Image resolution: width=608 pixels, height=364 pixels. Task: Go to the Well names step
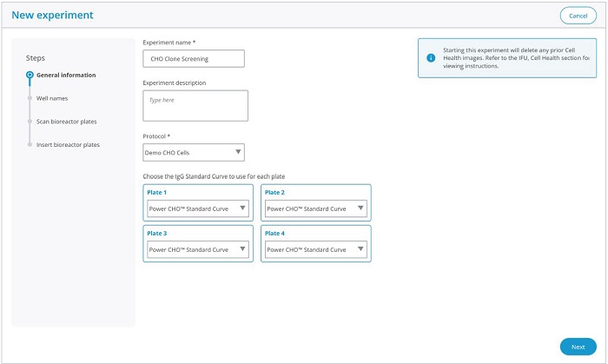52,98
